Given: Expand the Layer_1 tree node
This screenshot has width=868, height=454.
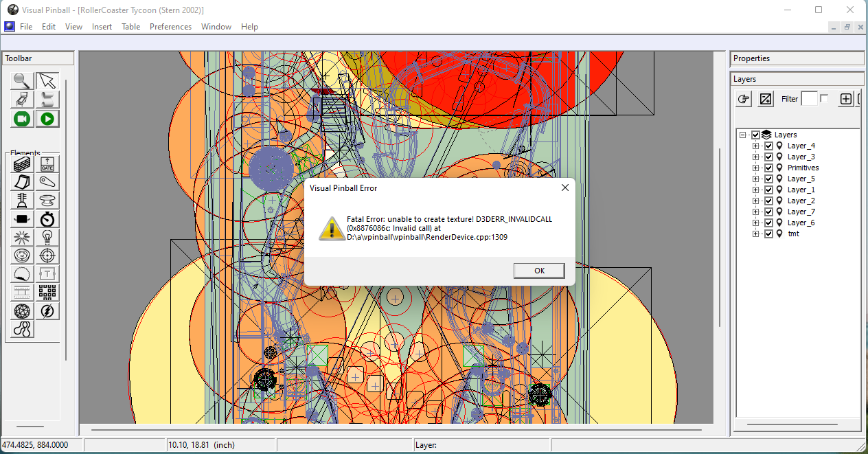Looking at the screenshot, I should click(756, 190).
